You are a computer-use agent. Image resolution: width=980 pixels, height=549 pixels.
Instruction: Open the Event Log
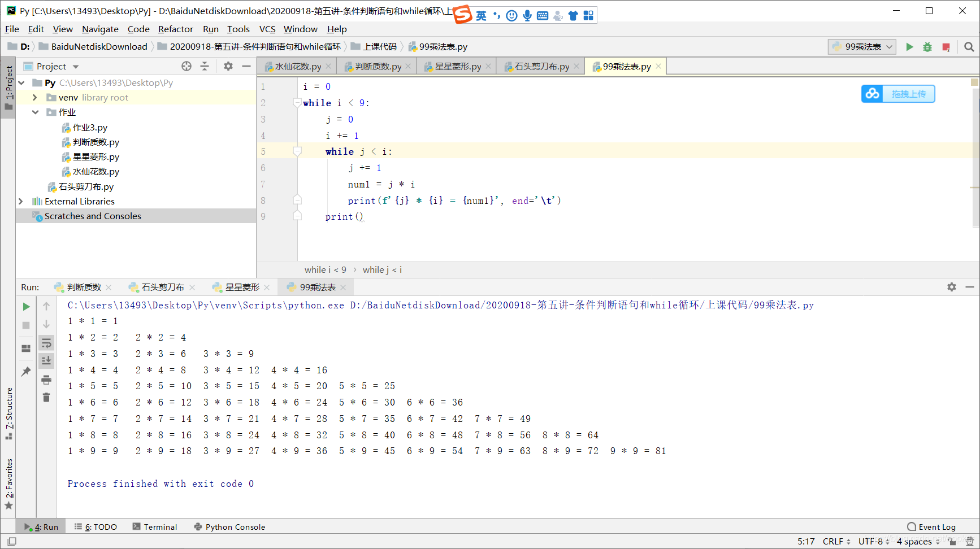tap(931, 526)
